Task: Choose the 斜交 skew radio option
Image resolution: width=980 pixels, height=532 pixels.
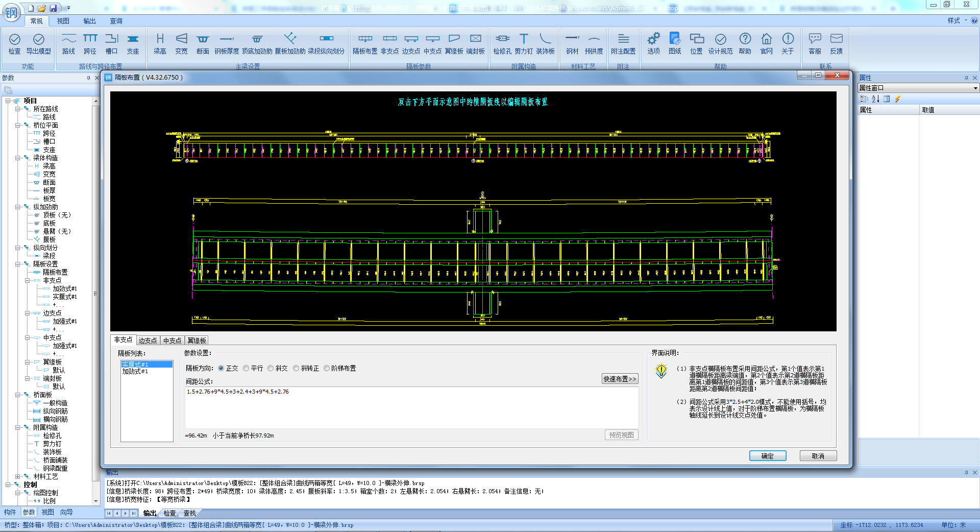Action: pos(271,368)
